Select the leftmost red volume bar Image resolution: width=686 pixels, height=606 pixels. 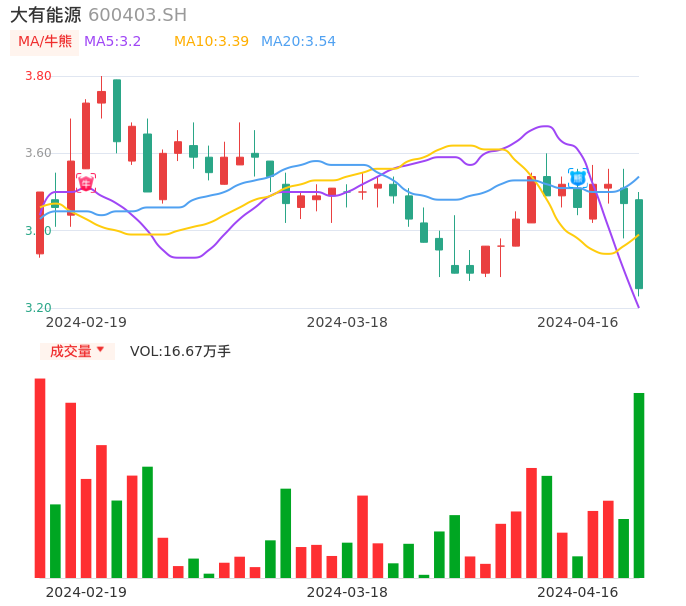point(40,478)
